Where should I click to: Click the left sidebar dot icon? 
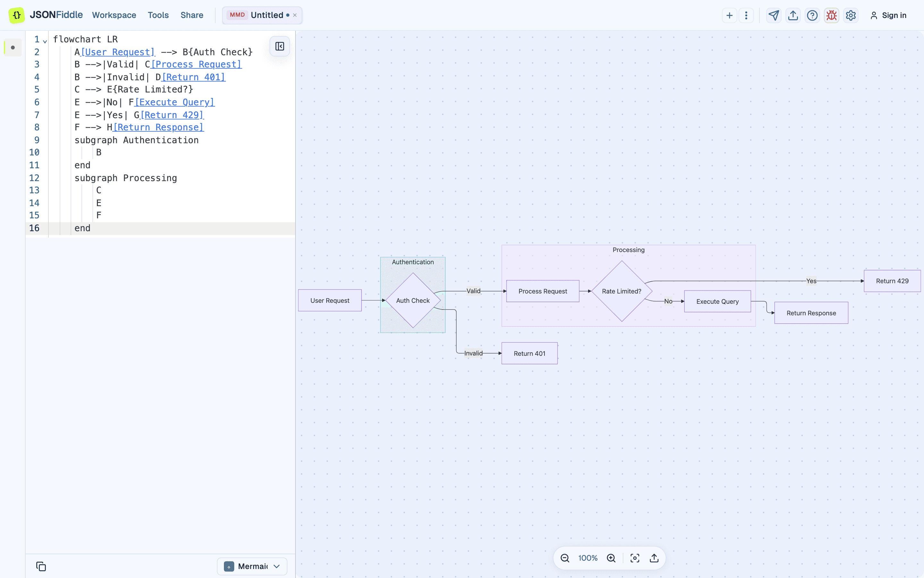tap(13, 48)
